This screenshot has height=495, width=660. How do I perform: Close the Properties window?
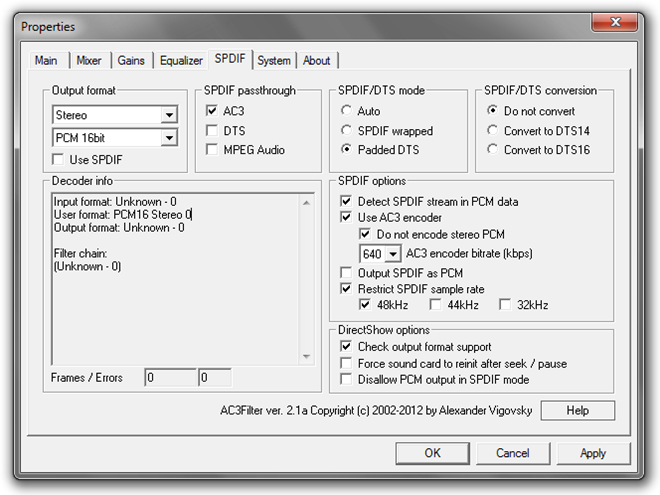pos(615,22)
